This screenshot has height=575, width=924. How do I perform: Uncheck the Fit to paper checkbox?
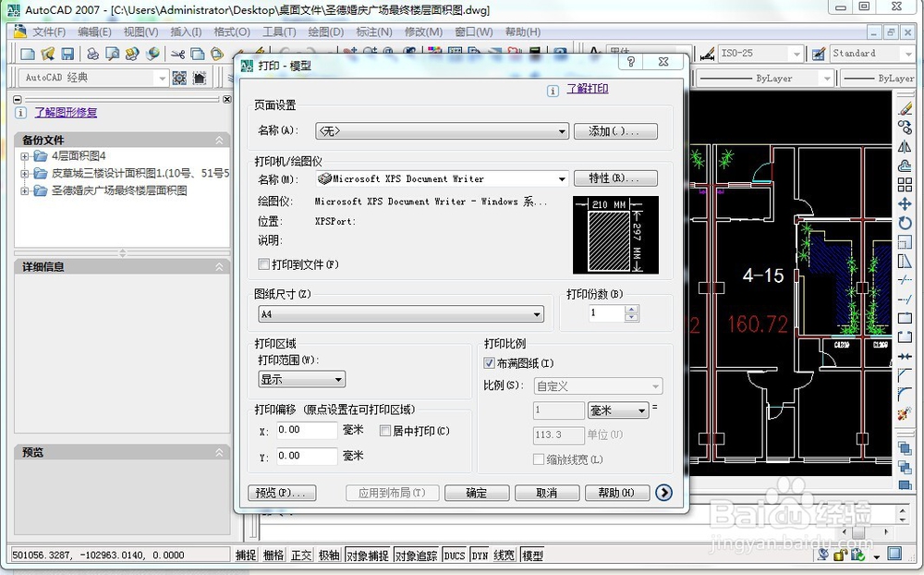coord(489,363)
